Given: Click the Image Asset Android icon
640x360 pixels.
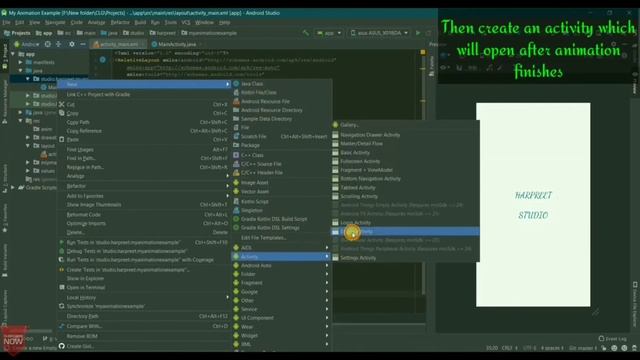Looking at the screenshot, I should point(236,182).
